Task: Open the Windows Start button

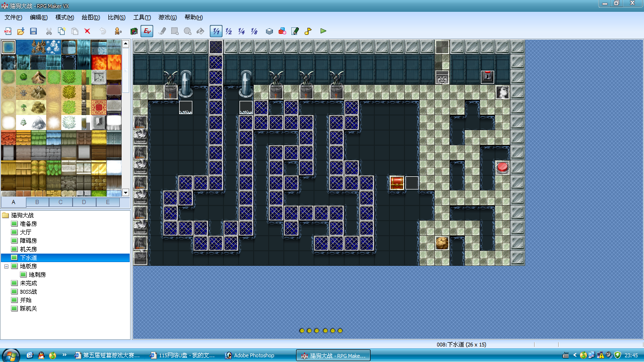Action: click(11, 355)
